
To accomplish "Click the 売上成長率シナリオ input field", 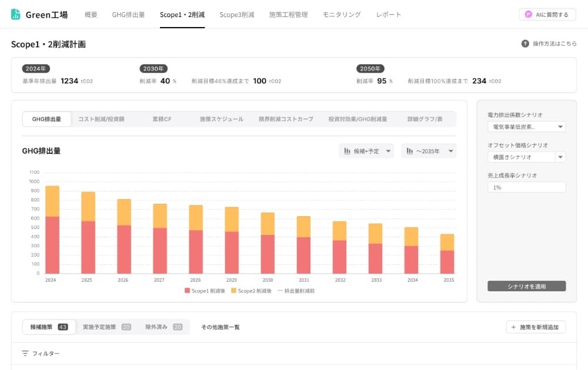I will 526,187.
